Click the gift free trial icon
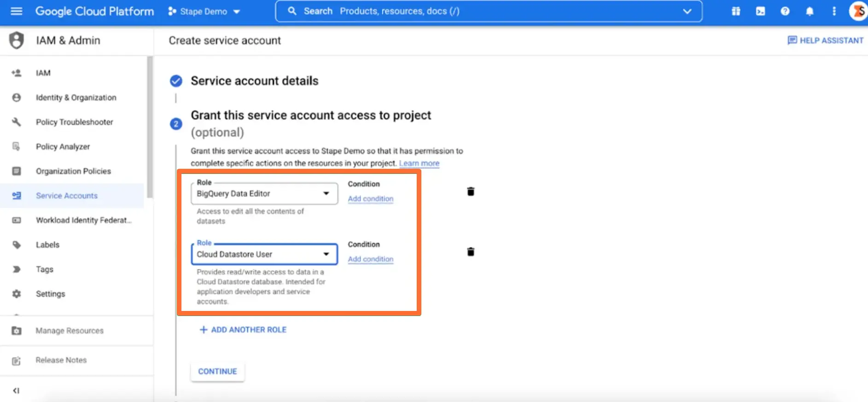The image size is (868, 402). click(736, 11)
